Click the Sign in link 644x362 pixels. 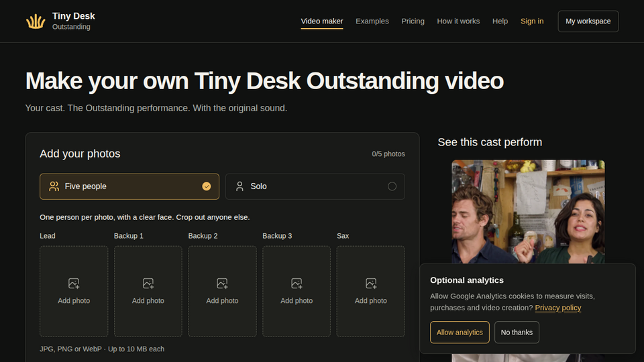(532, 21)
